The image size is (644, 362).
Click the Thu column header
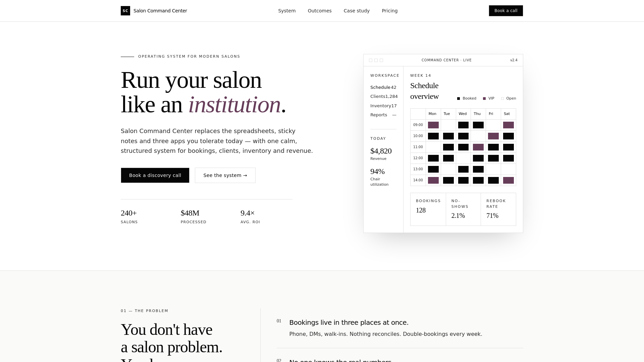pos(478,114)
